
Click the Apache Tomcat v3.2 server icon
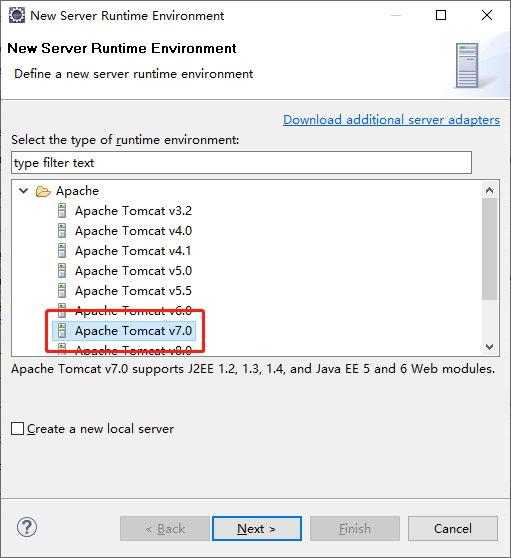[x=62, y=211]
